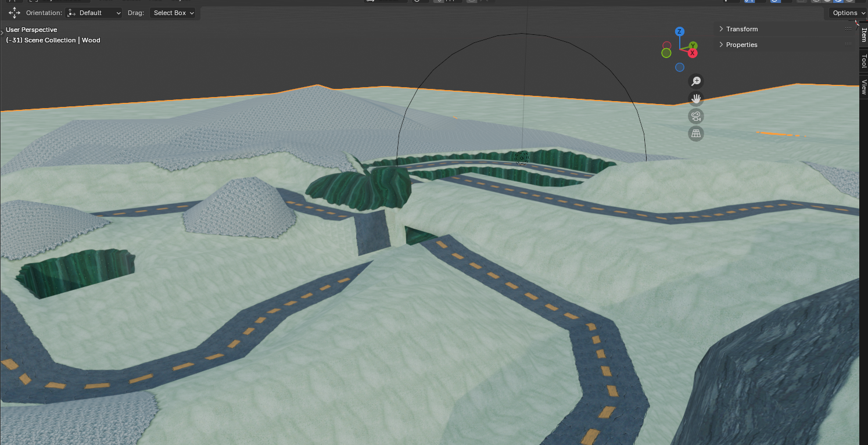Switch to the Tool sidebar tab
868x445 pixels.
[x=864, y=60]
